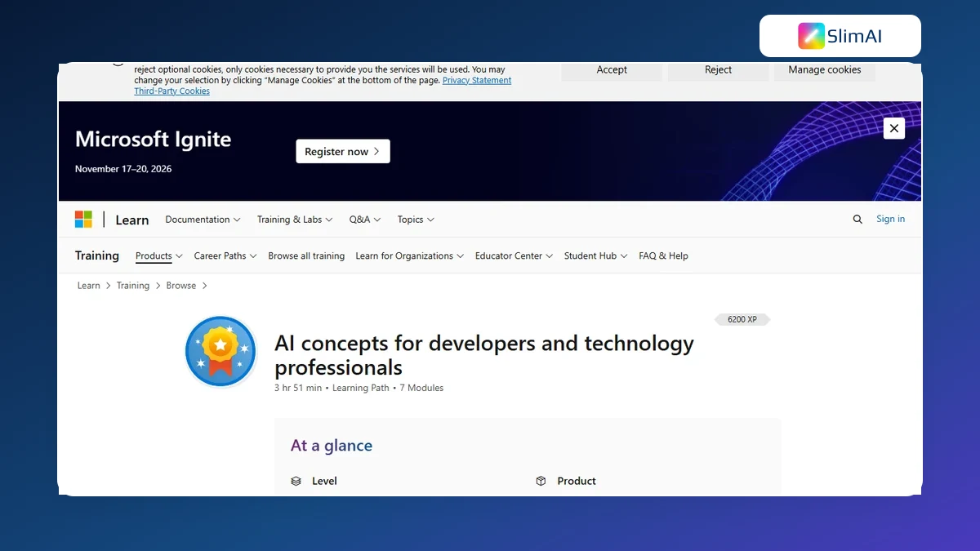Viewport: 980px width, 551px height.
Task: Click the learning path trophy badge
Action: (x=221, y=351)
